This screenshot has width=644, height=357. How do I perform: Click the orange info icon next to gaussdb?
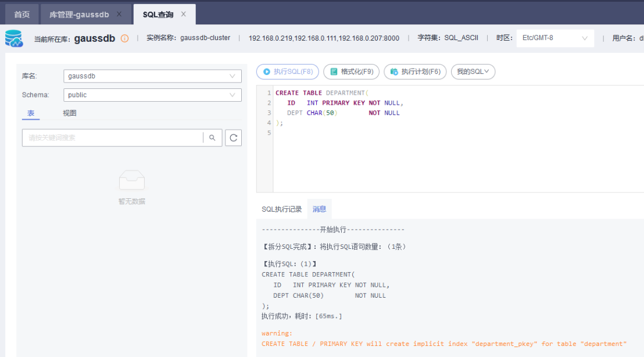pyautogui.click(x=124, y=38)
